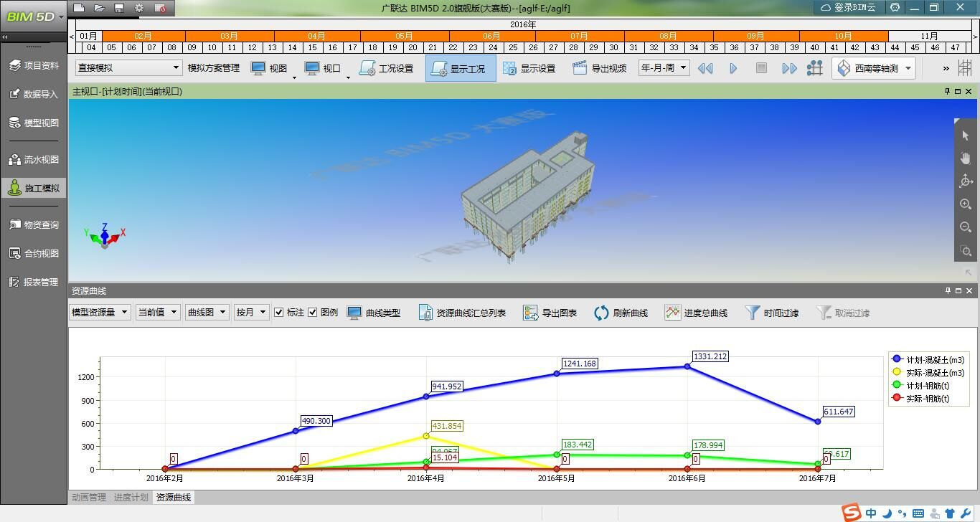Refresh curves with 刷新曲线
This screenshot has width=980, height=522.
(x=601, y=313)
